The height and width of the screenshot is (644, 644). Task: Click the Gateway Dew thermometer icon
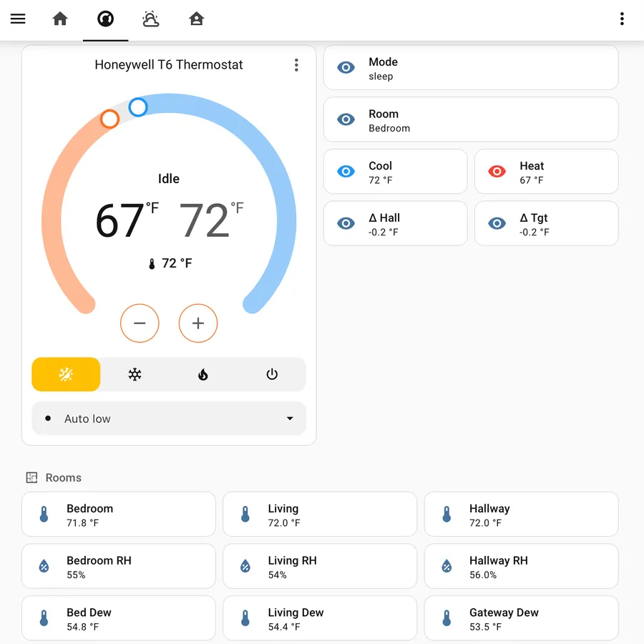click(447, 618)
